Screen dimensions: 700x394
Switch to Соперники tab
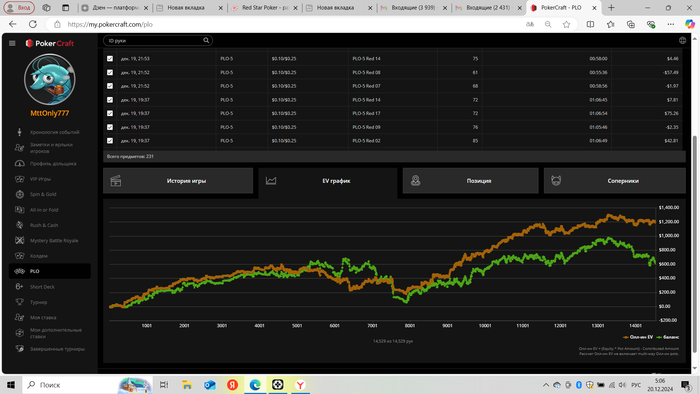[x=615, y=181]
